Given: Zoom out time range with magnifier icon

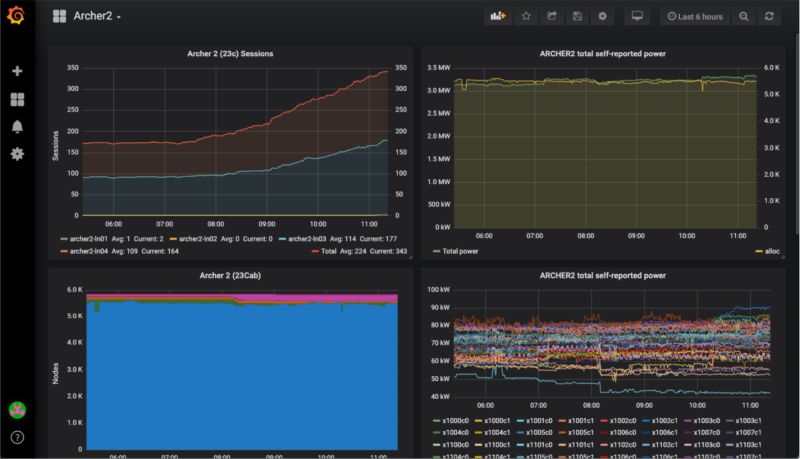Looking at the screenshot, I should (x=744, y=16).
